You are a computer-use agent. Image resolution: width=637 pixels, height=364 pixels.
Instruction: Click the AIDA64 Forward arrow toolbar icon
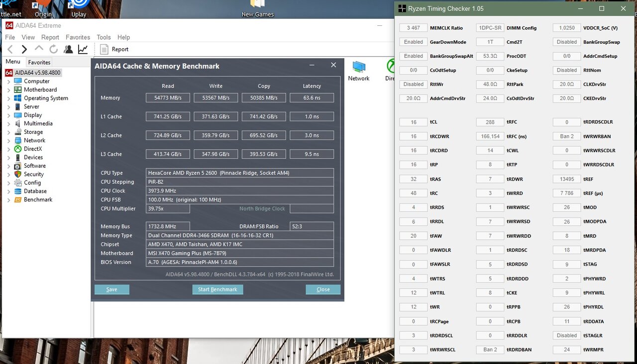click(24, 49)
